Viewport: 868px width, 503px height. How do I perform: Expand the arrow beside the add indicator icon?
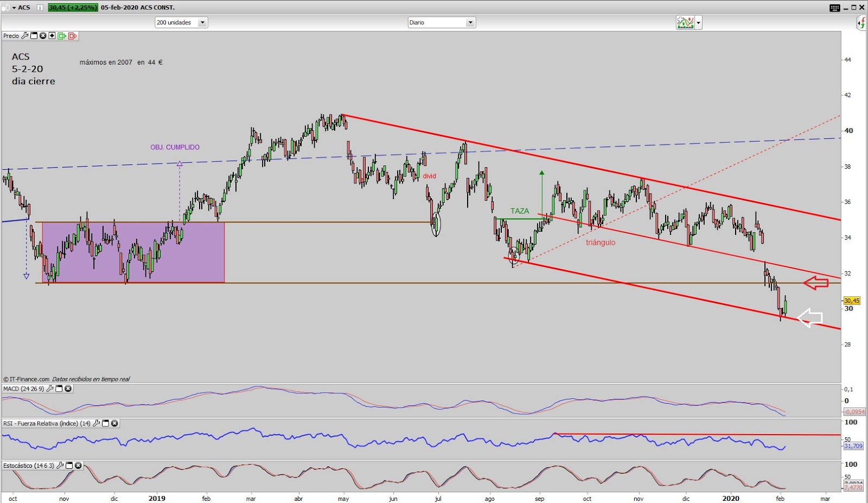pos(699,23)
